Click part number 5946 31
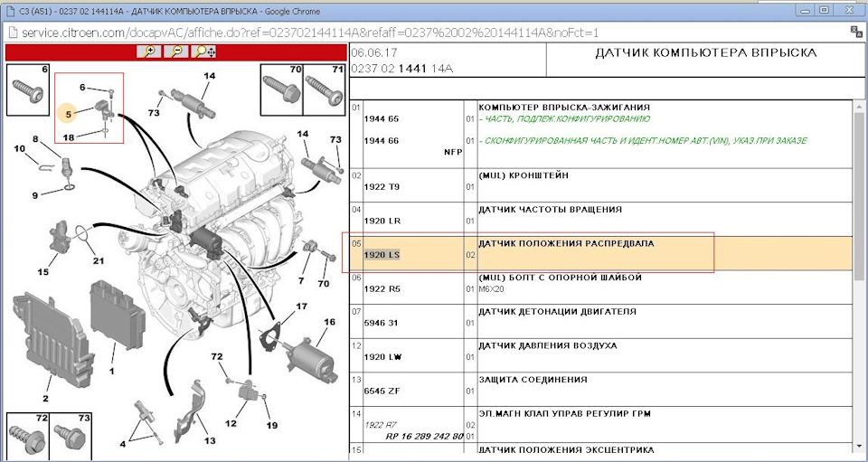The width and height of the screenshot is (868, 462). tap(381, 323)
